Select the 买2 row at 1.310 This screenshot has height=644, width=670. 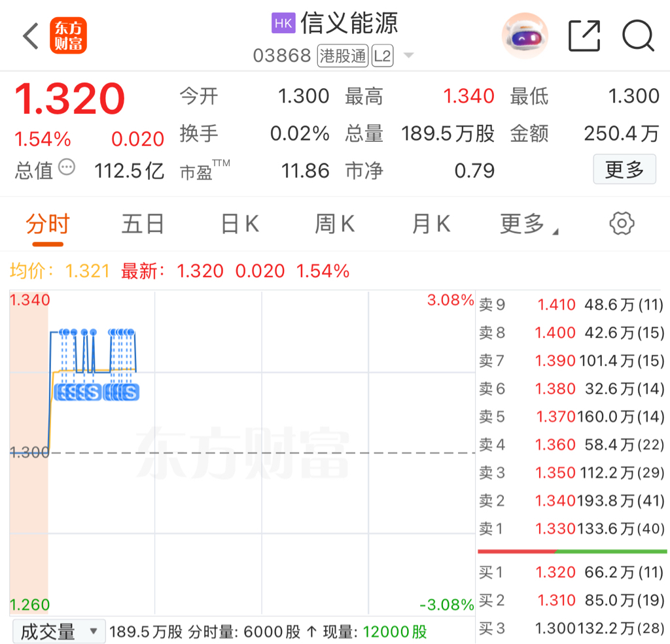pyautogui.click(x=571, y=600)
